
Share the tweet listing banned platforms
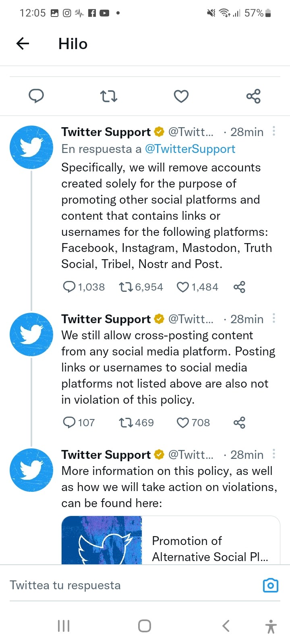click(x=239, y=287)
